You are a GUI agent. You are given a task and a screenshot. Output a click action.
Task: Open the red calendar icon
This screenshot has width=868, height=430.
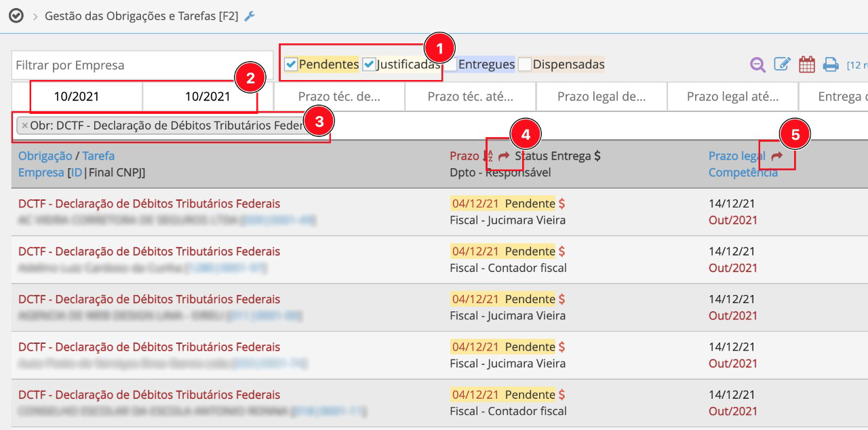[x=806, y=65]
